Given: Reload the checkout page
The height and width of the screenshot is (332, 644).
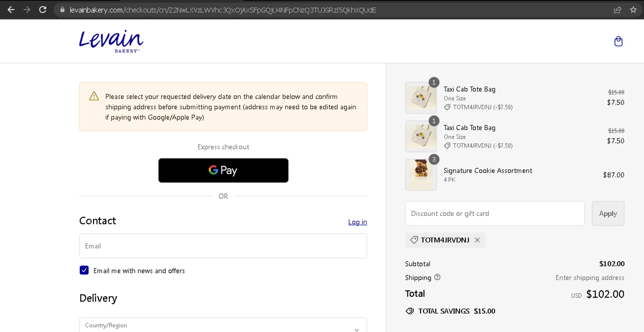Looking at the screenshot, I should click(x=43, y=9).
